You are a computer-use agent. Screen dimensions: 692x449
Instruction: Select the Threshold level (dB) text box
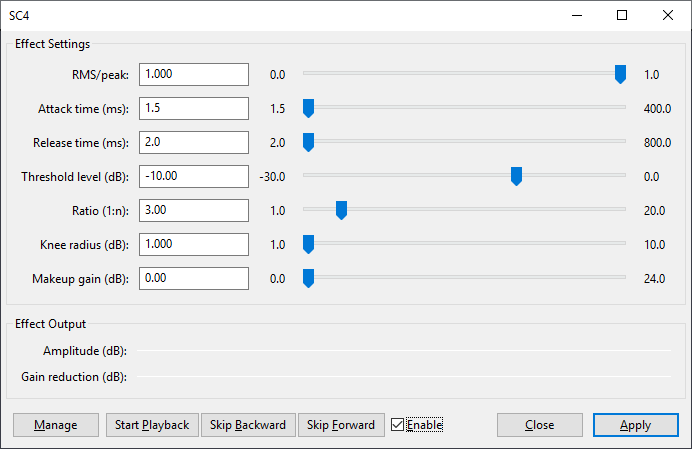[x=194, y=177]
